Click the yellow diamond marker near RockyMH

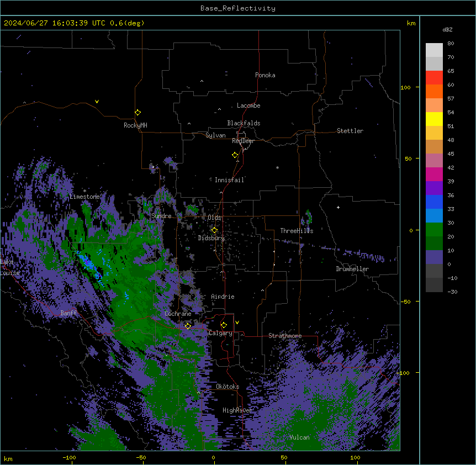(137, 113)
